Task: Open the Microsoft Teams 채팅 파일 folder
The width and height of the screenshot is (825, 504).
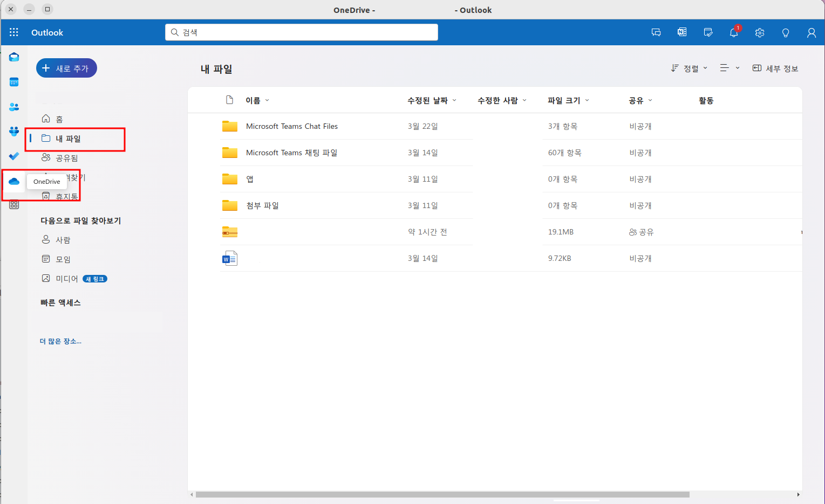Action: [x=291, y=153]
